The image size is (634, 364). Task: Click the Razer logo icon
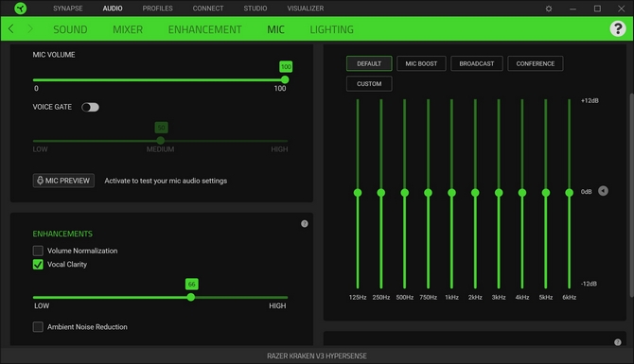[x=20, y=9]
